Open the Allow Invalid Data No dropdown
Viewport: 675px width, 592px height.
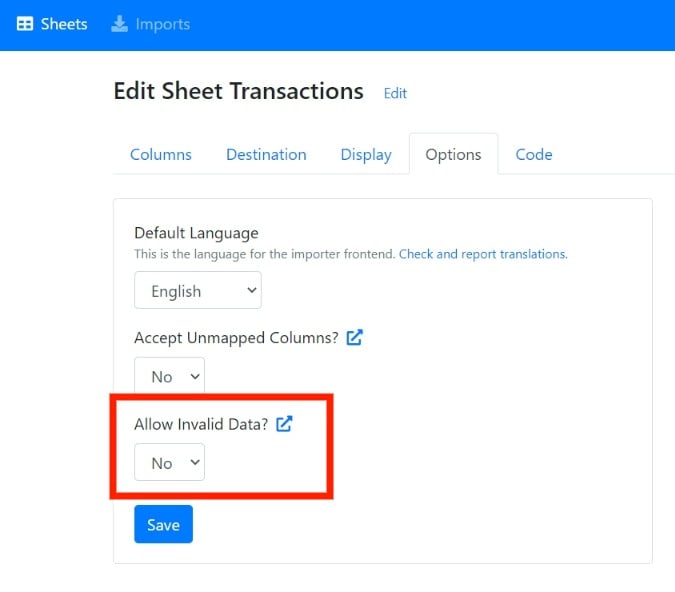tap(169, 462)
